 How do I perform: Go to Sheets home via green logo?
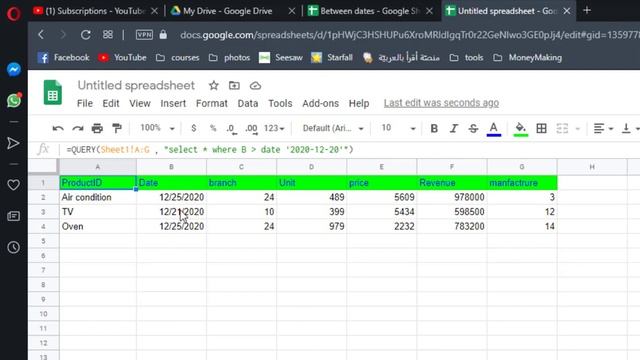(53, 92)
